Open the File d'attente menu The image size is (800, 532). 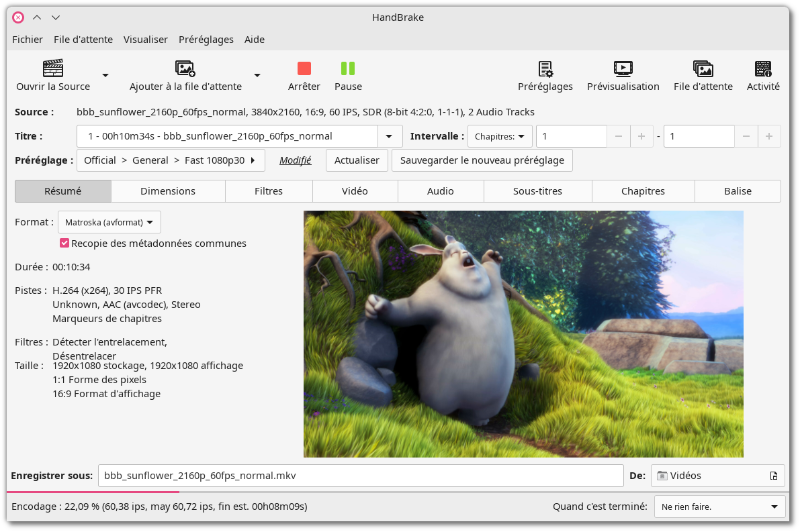(x=83, y=39)
